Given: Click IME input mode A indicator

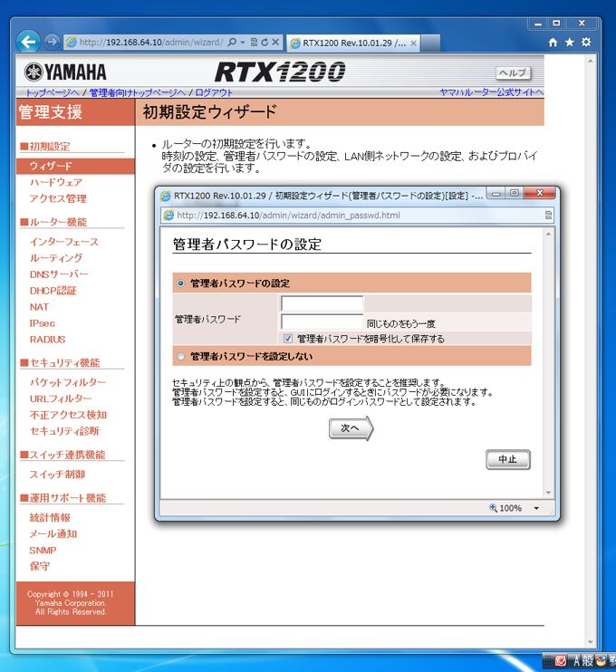Looking at the screenshot, I should 576,660.
